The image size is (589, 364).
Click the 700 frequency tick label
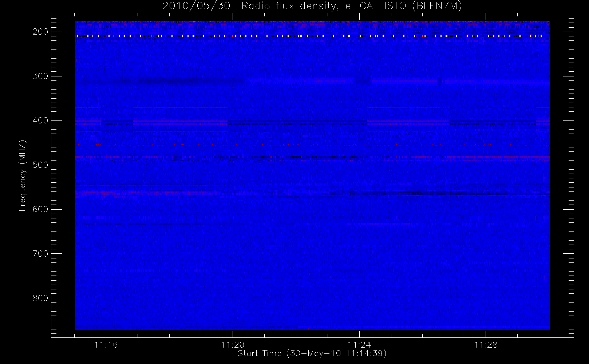click(x=40, y=254)
